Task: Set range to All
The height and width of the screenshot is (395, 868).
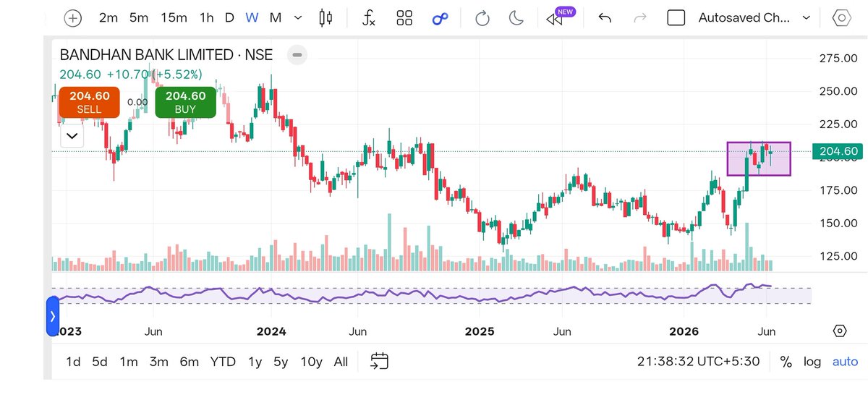Action: click(x=341, y=361)
